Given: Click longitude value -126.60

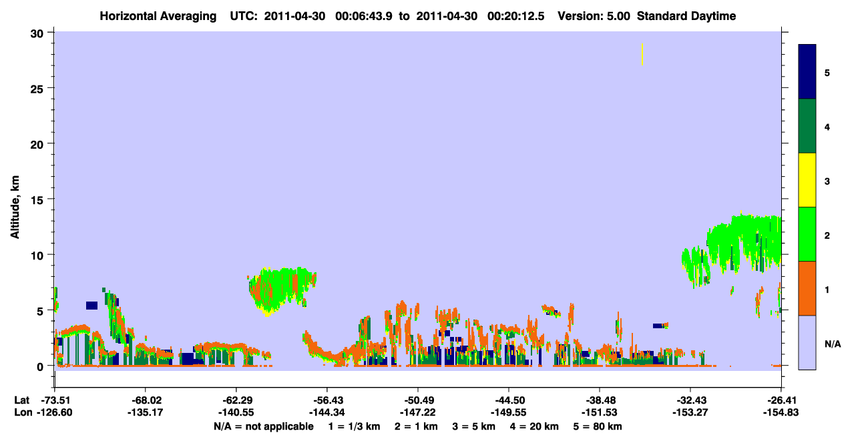Looking at the screenshot, I should (x=55, y=413).
